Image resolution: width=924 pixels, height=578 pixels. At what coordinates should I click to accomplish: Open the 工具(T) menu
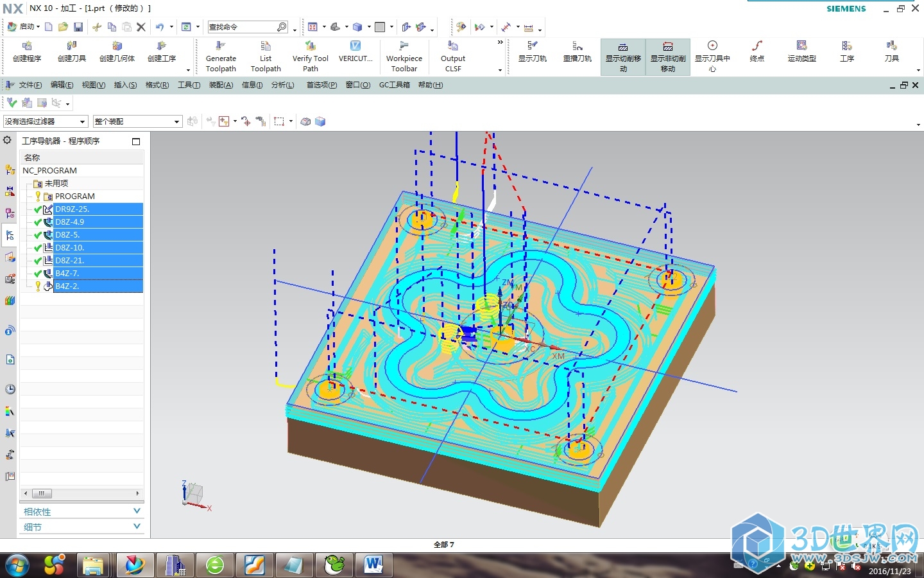pyautogui.click(x=189, y=85)
